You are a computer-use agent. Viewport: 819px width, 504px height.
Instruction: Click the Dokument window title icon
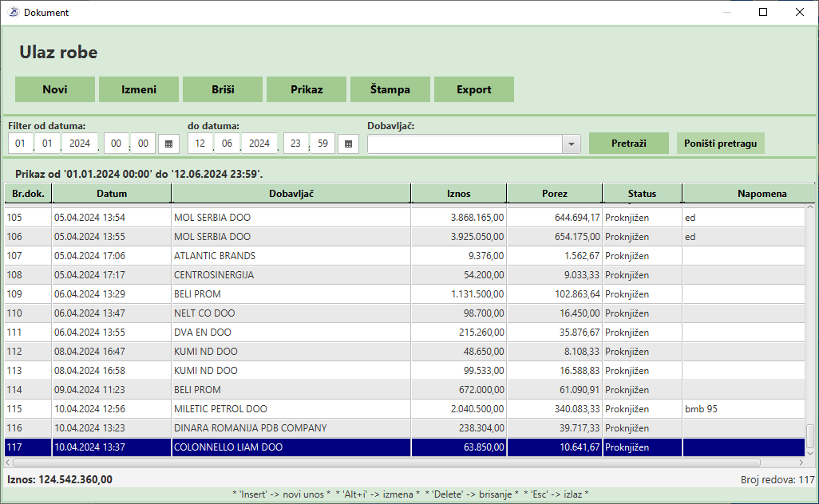point(13,13)
